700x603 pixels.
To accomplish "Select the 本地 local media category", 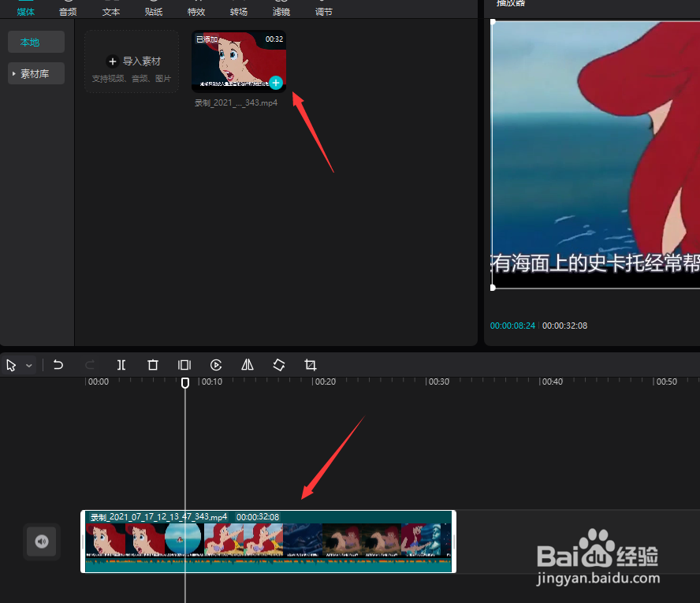I will coord(36,42).
